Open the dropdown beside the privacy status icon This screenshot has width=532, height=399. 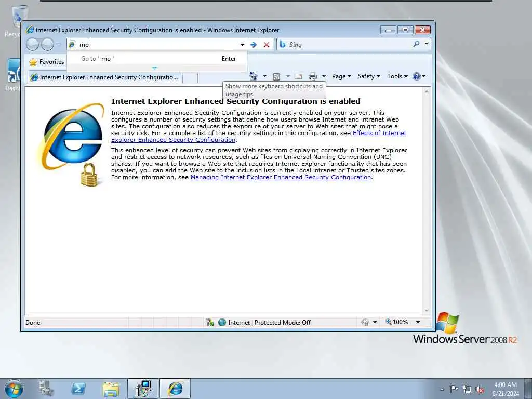point(375,322)
